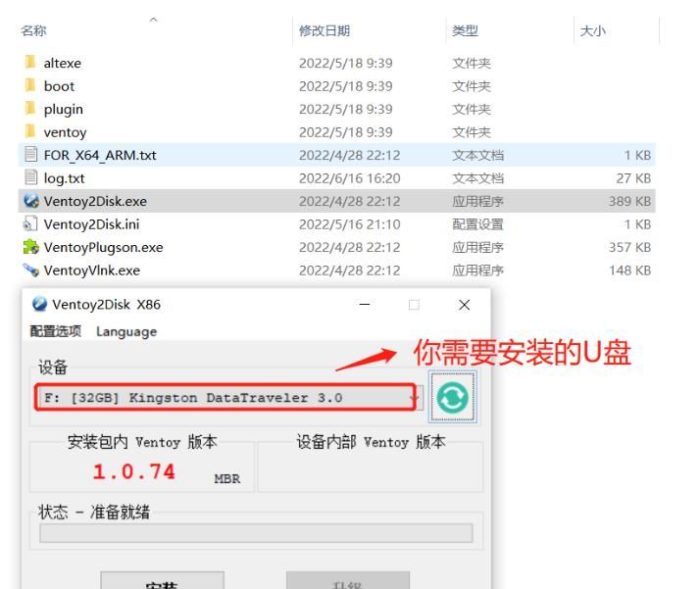Screen dimensions: 700x589
Task: Click the date 2022/5/16 21:10
Action: [350, 224]
